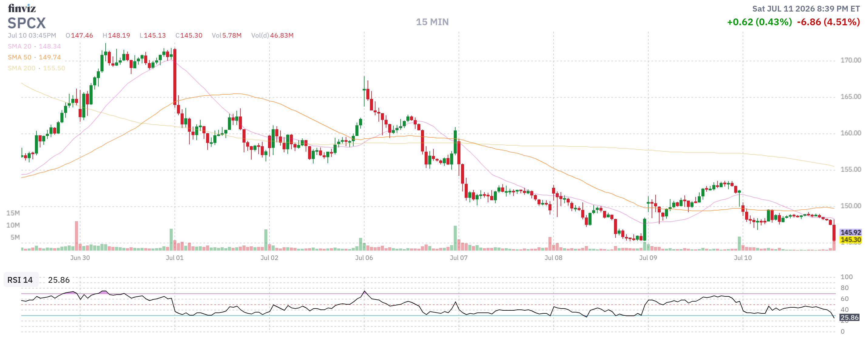Click the finviz logo

point(22,8)
